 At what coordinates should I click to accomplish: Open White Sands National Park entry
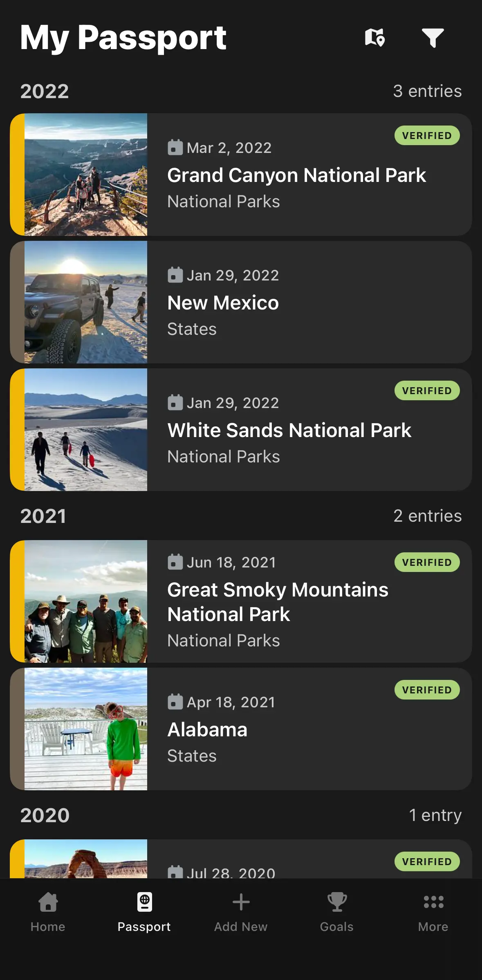[289, 431]
